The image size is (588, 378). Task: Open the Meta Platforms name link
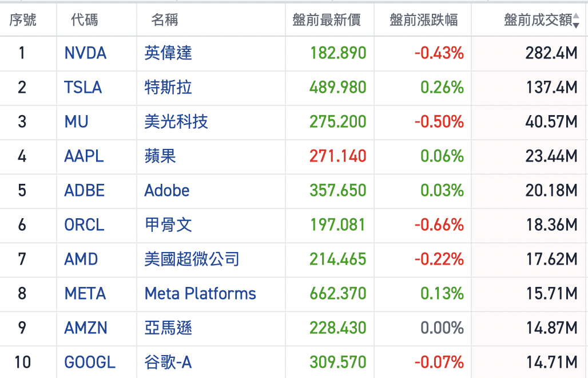[200, 294]
